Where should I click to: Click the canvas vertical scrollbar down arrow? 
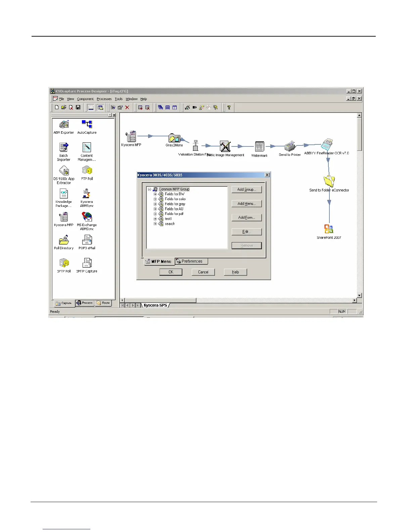(360, 296)
